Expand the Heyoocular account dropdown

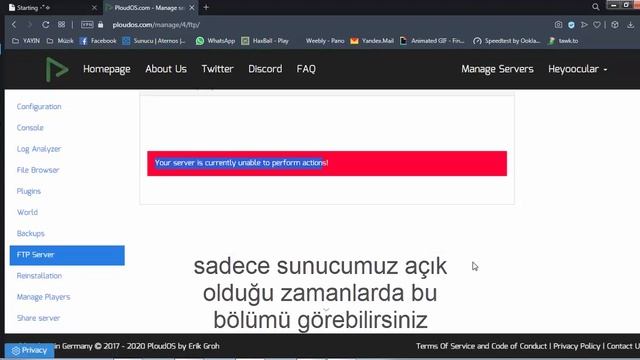[578, 69]
